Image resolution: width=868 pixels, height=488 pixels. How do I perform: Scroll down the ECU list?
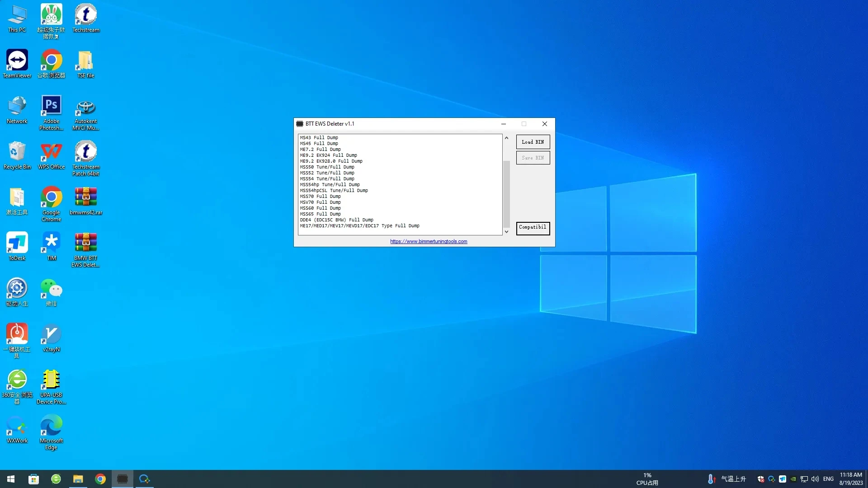[505, 231]
